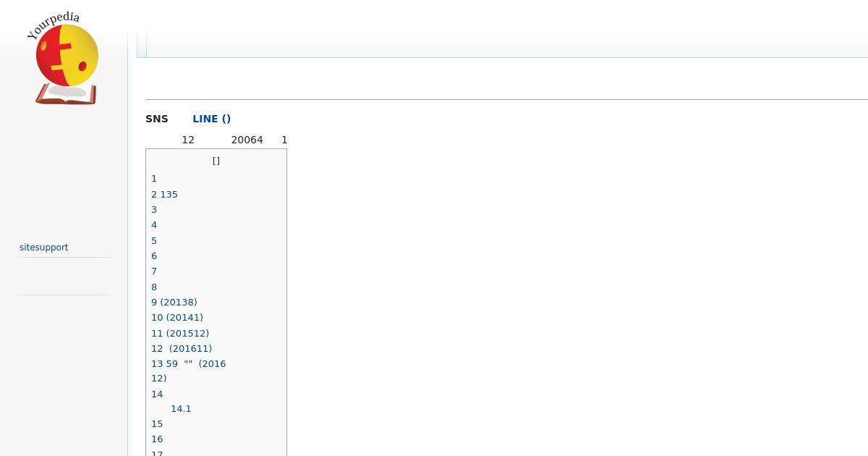
Task: Jump to contents section 5
Action: [x=154, y=241]
